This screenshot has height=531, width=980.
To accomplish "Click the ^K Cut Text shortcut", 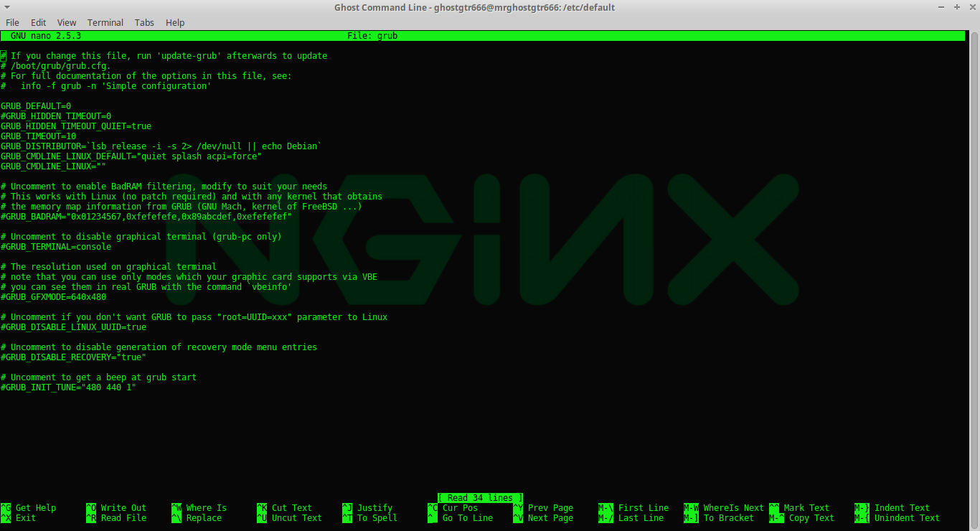I will [x=285, y=508].
